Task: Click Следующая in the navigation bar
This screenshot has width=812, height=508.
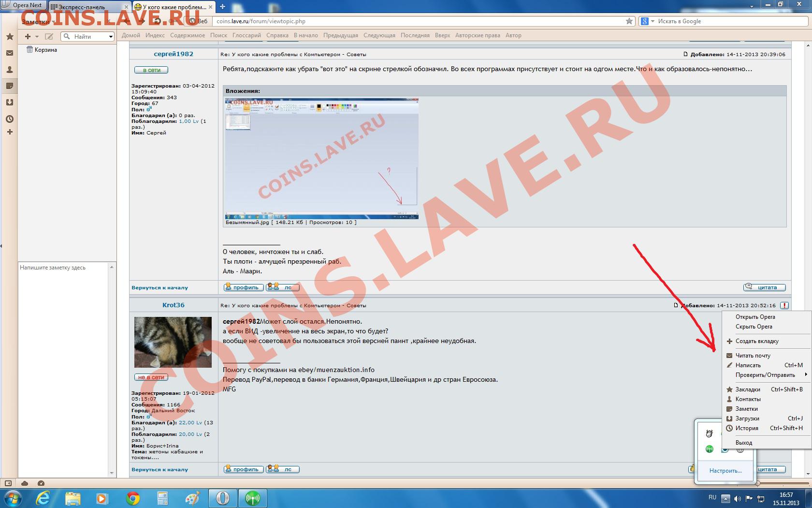Action: (379, 35)
